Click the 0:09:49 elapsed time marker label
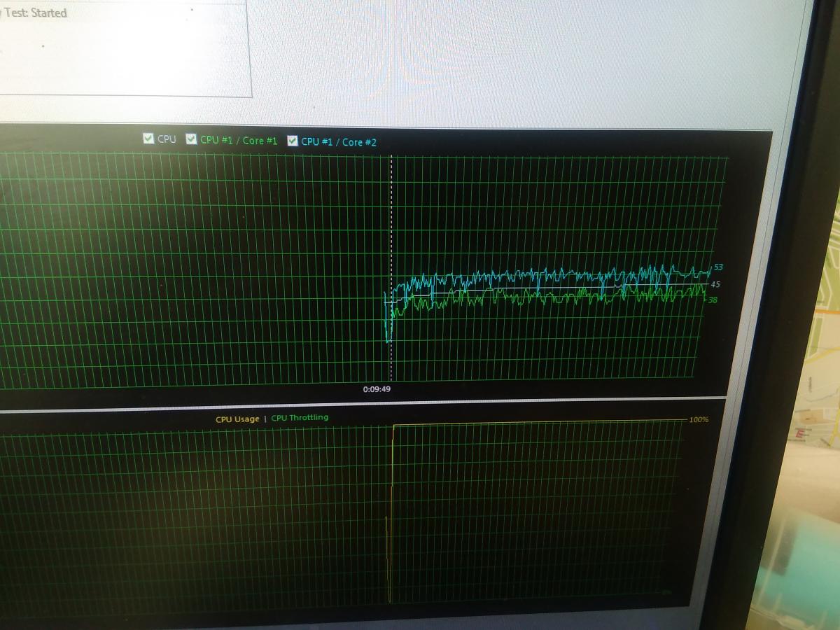This screenshot has width=840, height=630. click(x=377, y=389)
